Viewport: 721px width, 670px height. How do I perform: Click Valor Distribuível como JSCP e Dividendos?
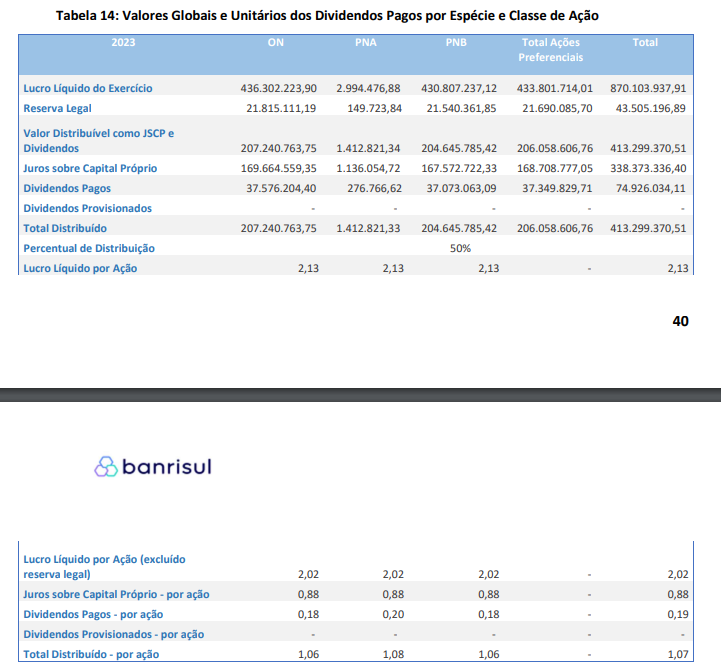point(99,141)
